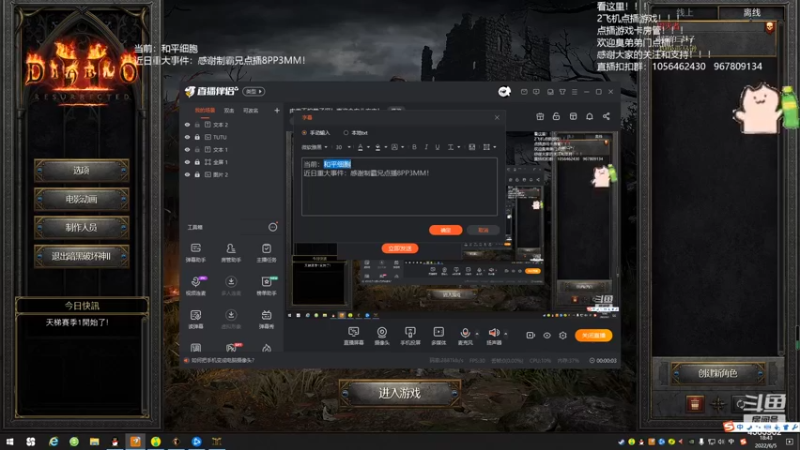Select the 手动输入 radio option

point(305,133)
